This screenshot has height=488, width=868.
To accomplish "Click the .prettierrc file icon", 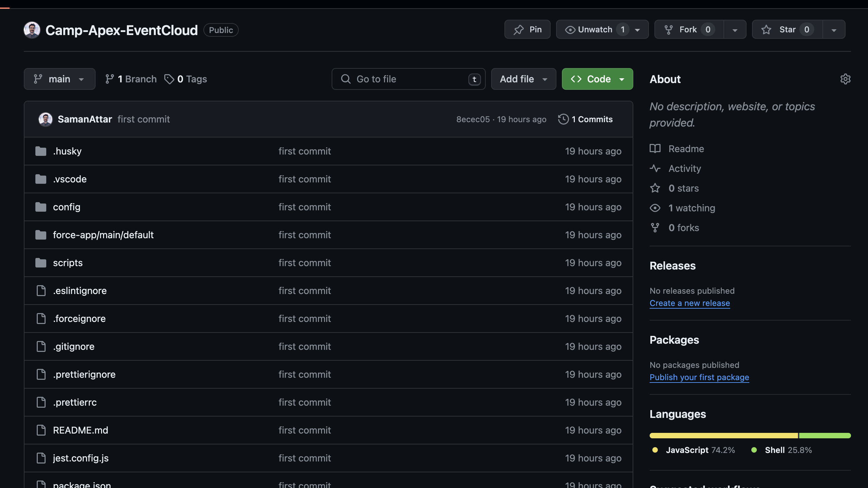I will [41, 402].
